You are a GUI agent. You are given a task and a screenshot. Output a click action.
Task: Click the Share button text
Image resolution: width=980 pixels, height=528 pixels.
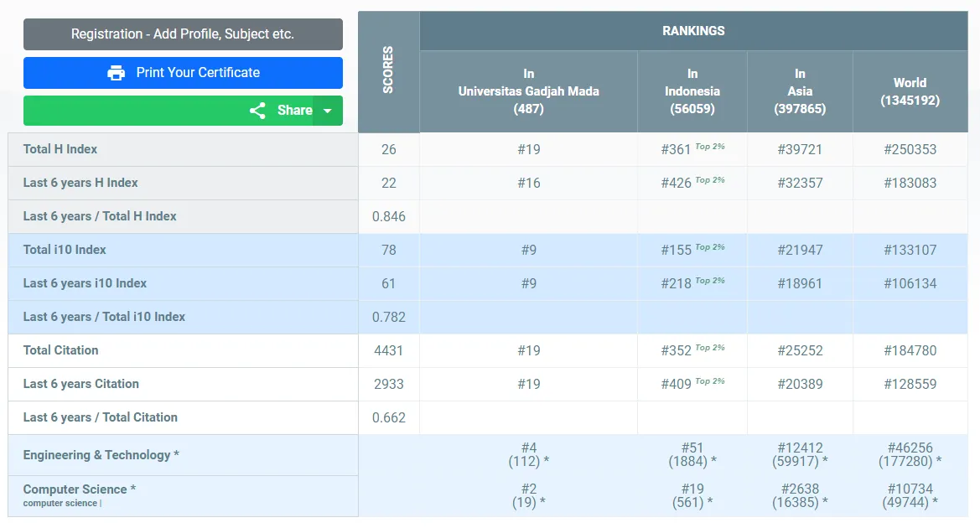coord(294,111)
